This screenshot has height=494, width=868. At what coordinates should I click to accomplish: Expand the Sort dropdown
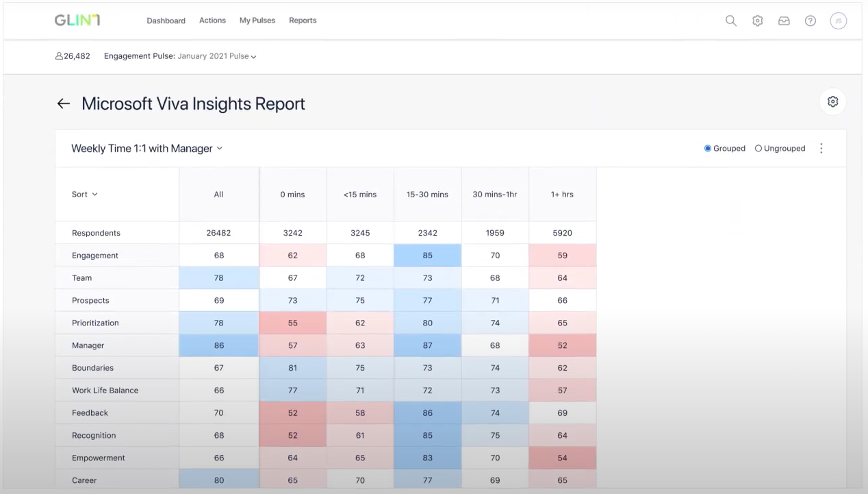point(85,194)
